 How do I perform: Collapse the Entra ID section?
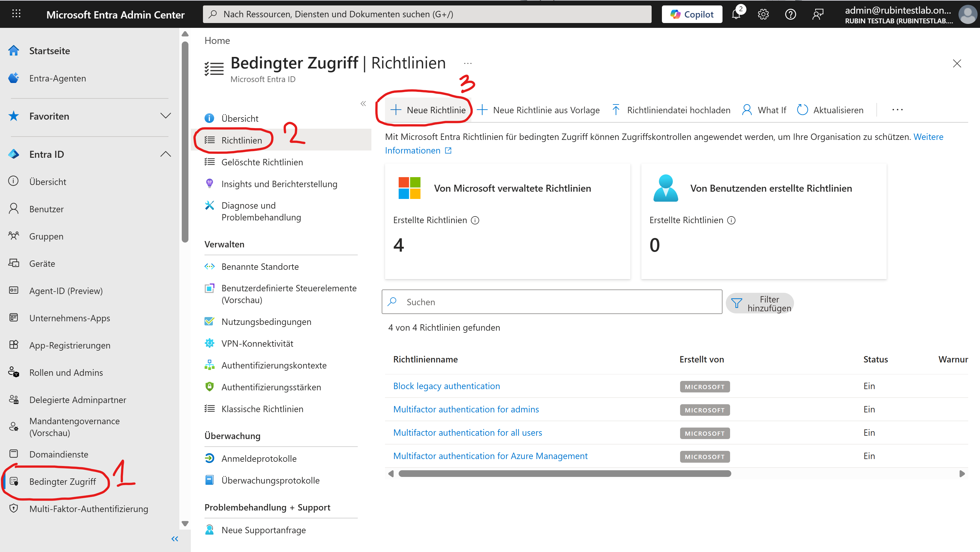[165, 154]
